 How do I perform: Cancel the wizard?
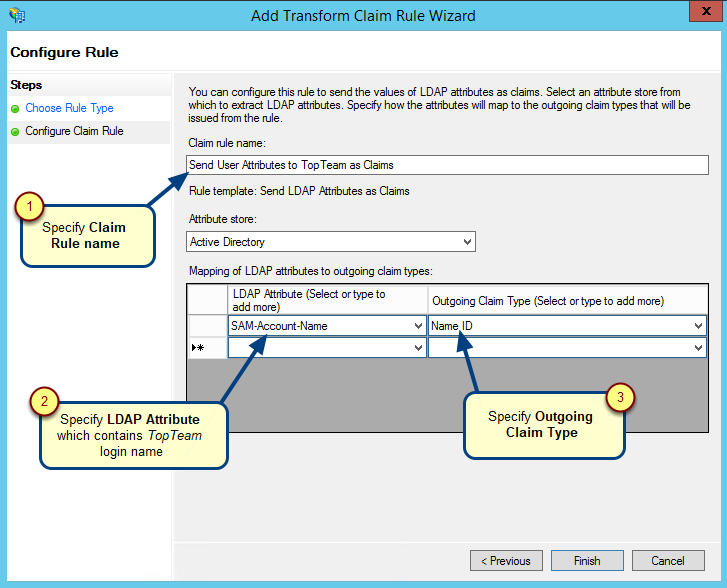click(x=668, y=561)
